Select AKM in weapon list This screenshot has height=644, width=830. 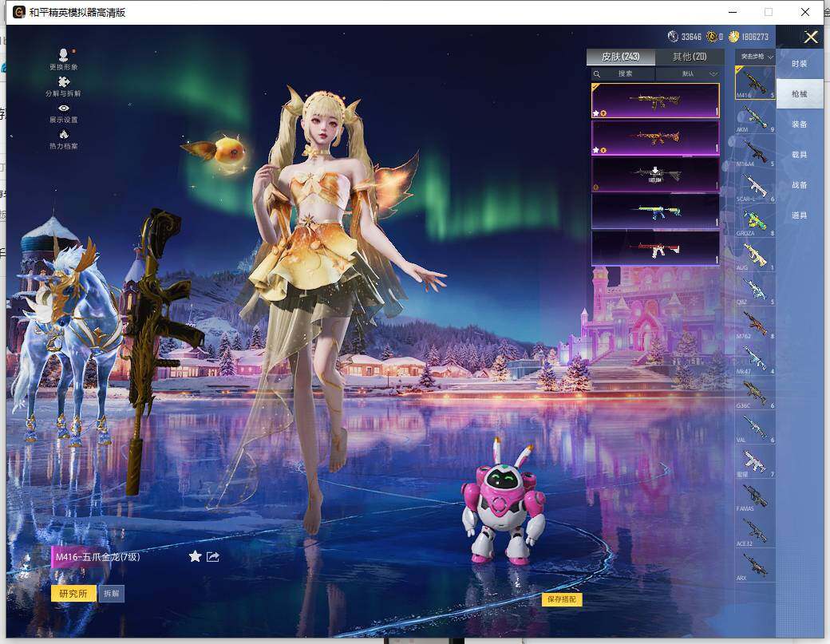point(755,117)
